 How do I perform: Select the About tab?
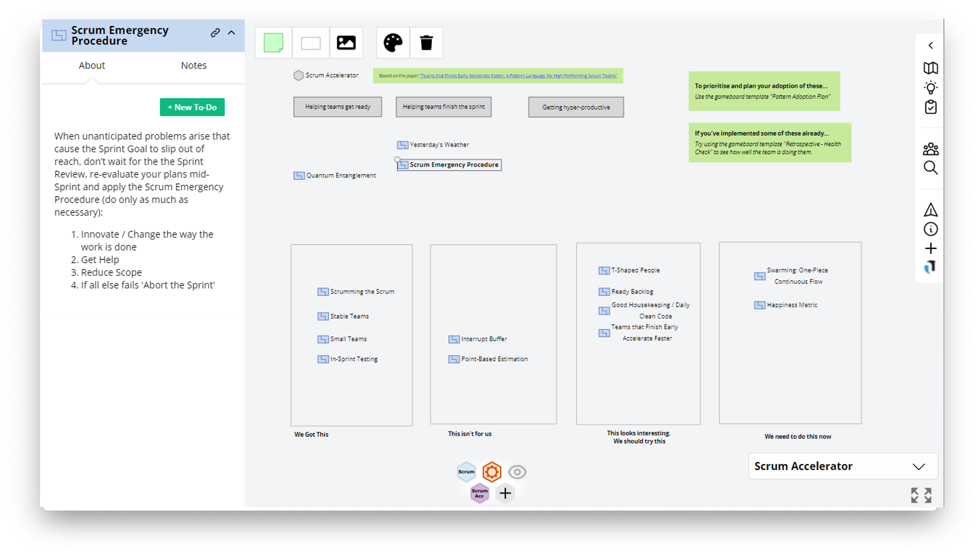92,64
